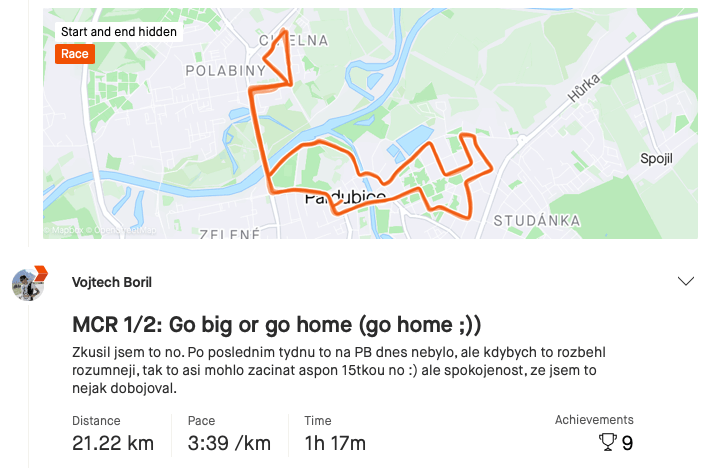Open the MCR 1/2 activity title
The image size is (713, 468).
click(277, 325)
